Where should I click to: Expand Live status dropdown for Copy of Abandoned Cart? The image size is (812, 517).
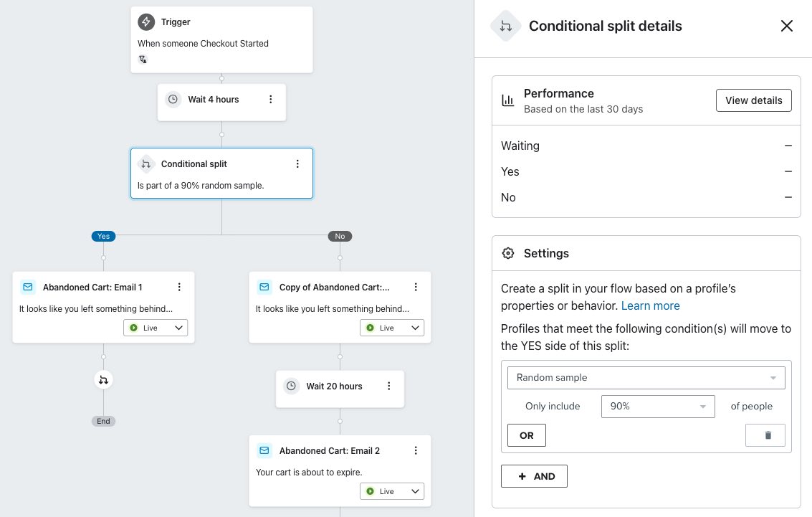(392, 328)
